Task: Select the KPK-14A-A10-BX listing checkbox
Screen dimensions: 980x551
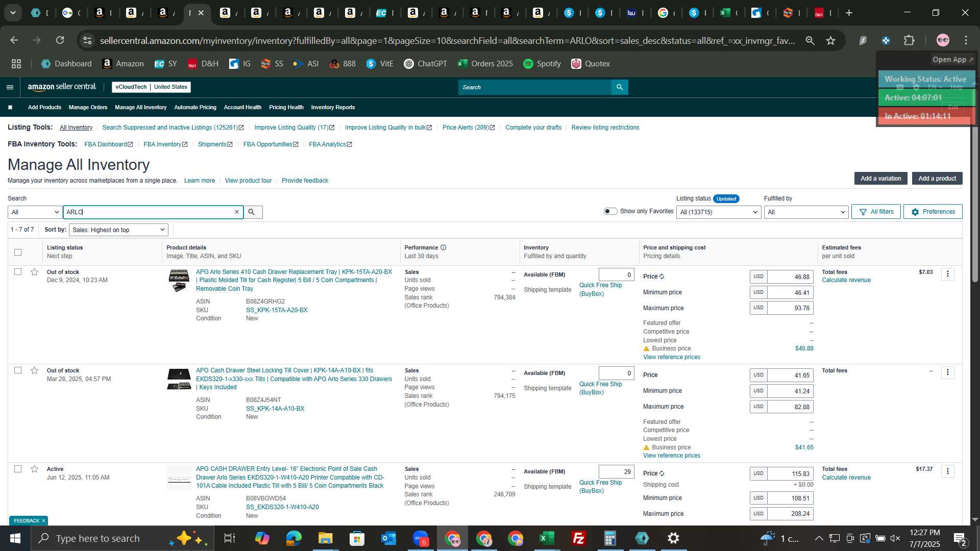Action: [18, 370]
